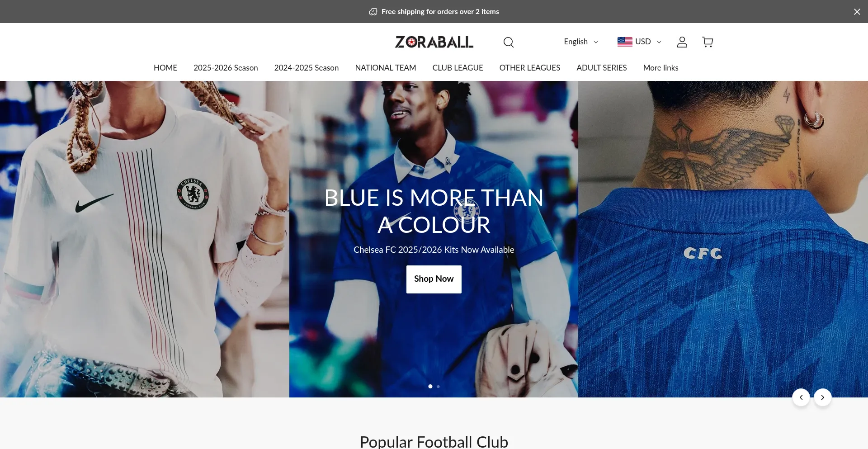This screenshot has width=868, height=449.
Task: Open the shopping cart icon
Action: [708, 42]
